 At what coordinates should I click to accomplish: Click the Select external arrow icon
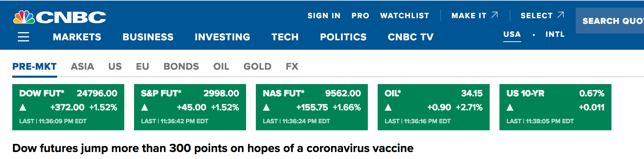coord(560,15)
